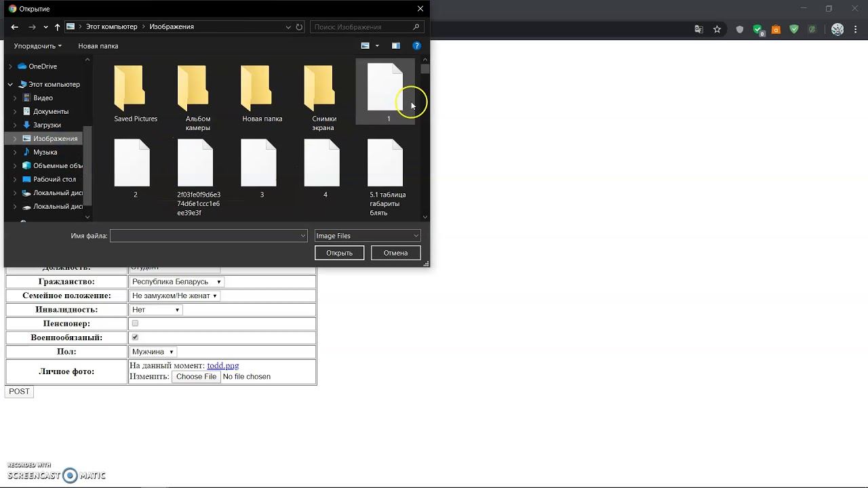Viewport: 868px width, 488px height.
Task: Click the Google Translate icon in Chrome's address bar
Action: tap(699, 29)
